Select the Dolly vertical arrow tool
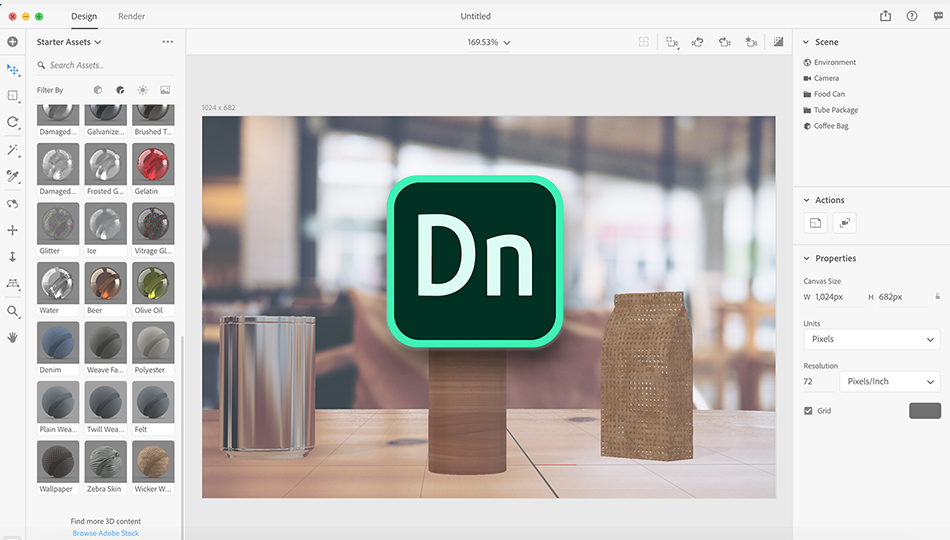This screenshot has width=950, height=540. [x=13, y=257]
